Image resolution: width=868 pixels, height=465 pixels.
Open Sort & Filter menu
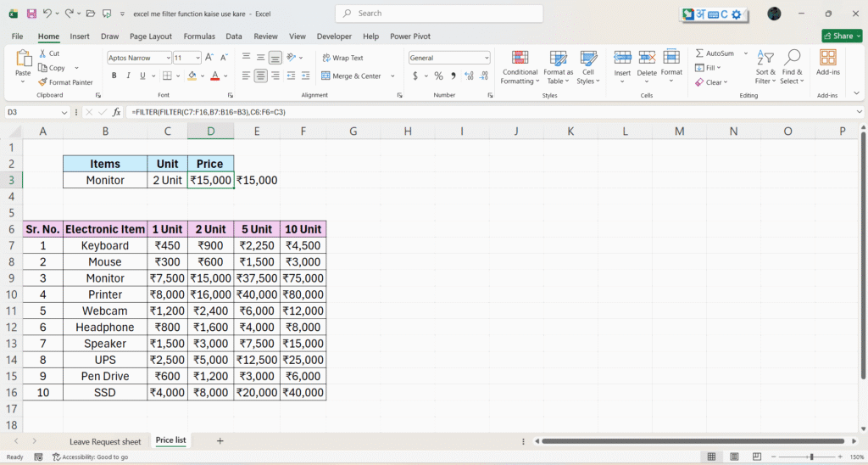coord(765,68)
